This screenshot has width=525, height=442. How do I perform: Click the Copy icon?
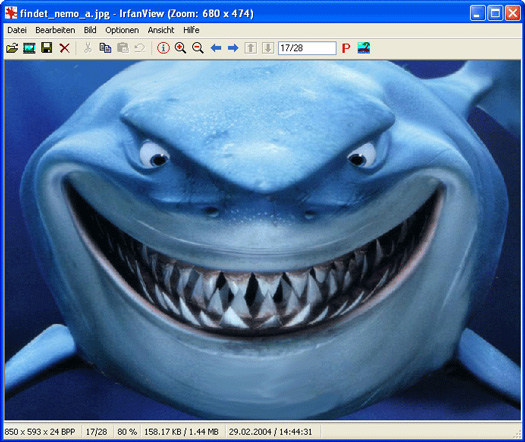(105, 48)
